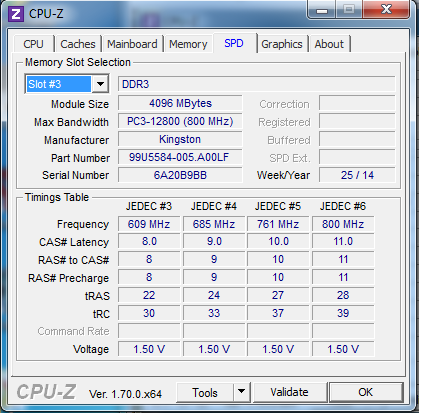423x413 pixels.
Task: Open the Caches tab
Action: pos(78,44)
